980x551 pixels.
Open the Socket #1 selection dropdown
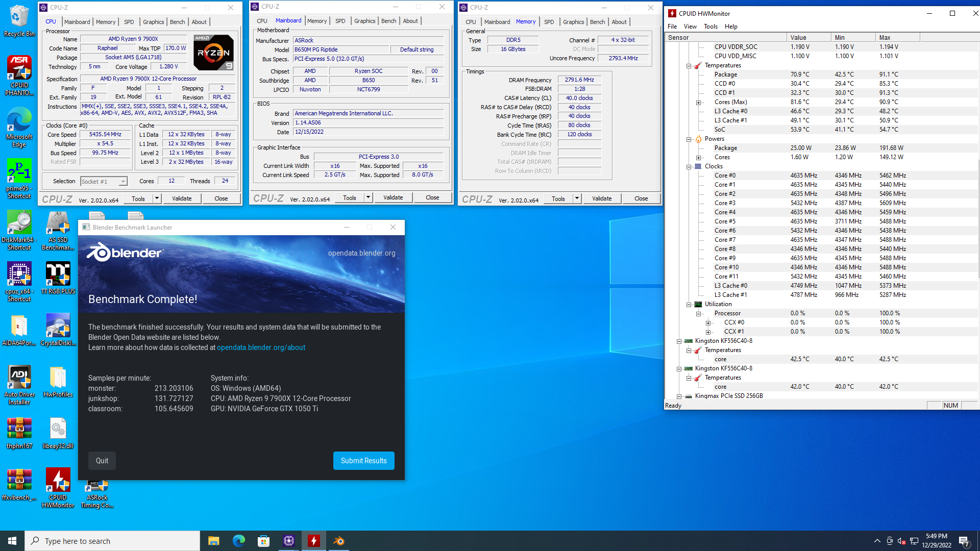point(123,182)
